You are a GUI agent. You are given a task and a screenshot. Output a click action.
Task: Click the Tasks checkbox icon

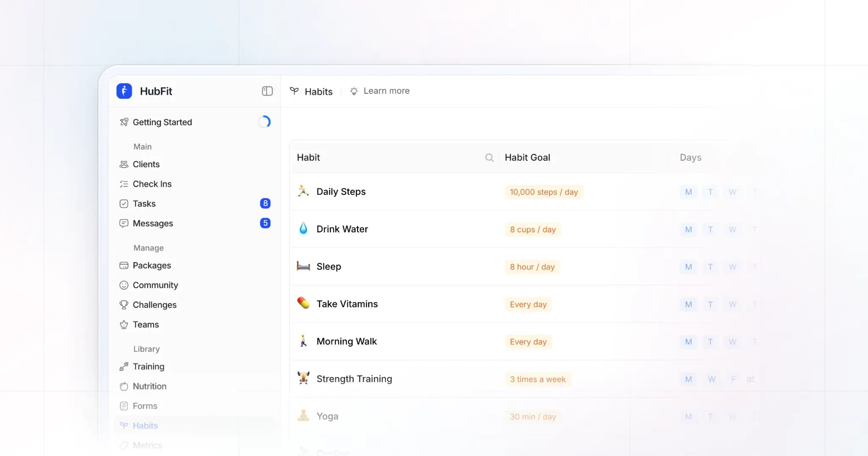124,204
